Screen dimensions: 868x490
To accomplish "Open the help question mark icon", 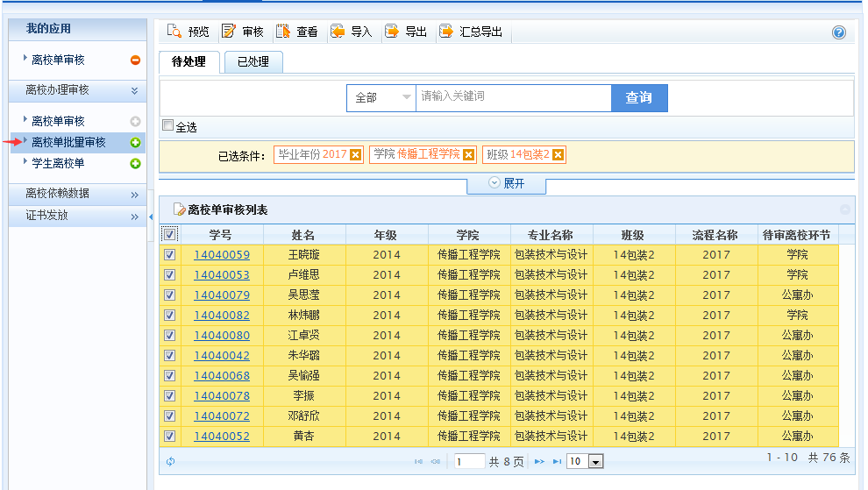I will 839,32.
